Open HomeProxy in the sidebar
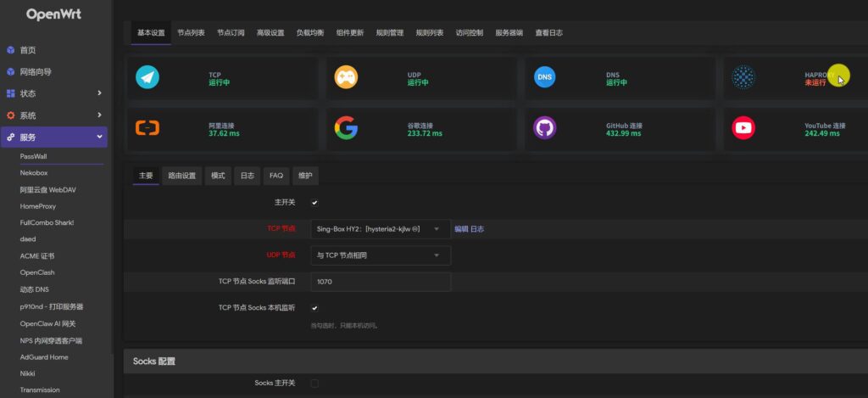Viewport: 868px width, 398px height. [x=37, y=206]
